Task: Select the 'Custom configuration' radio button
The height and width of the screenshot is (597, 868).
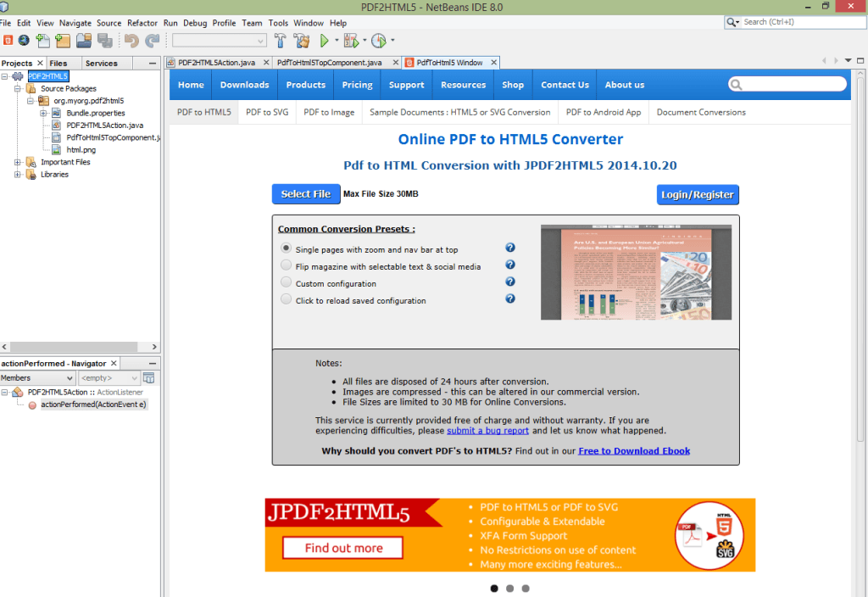Action: tap(286, 282)
